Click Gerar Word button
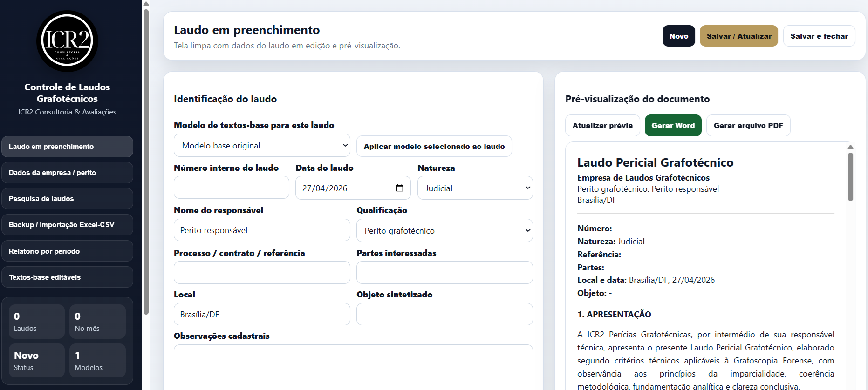 [x=673, y=126]
